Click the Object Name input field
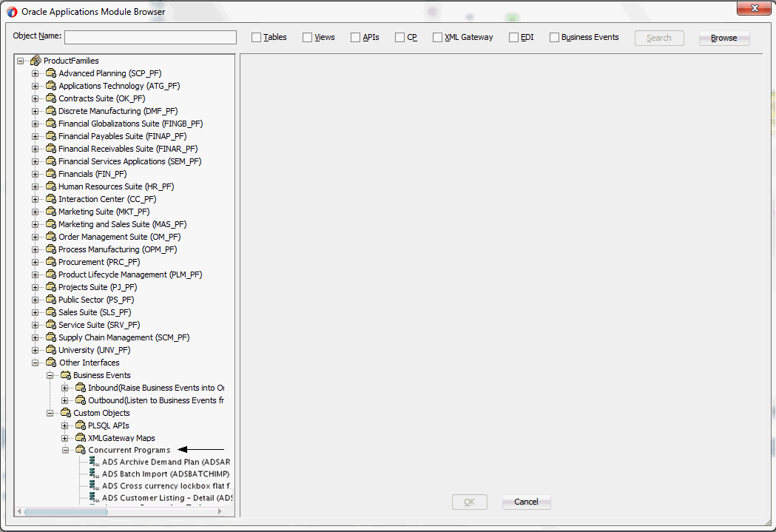This screenshot has height=532, width=776. (x=150, y=38)
